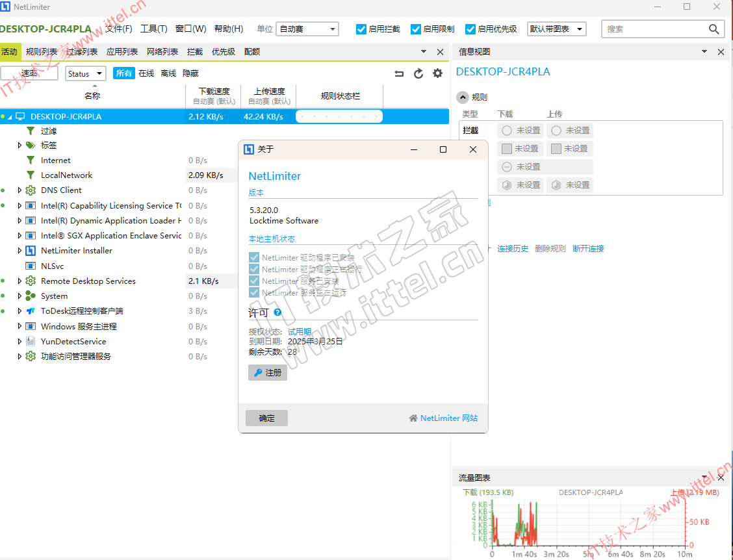Select the 拦截 row 未设置 radio under 上传
Viewport: 733px width, 560px height.
(x=556, y=131)
